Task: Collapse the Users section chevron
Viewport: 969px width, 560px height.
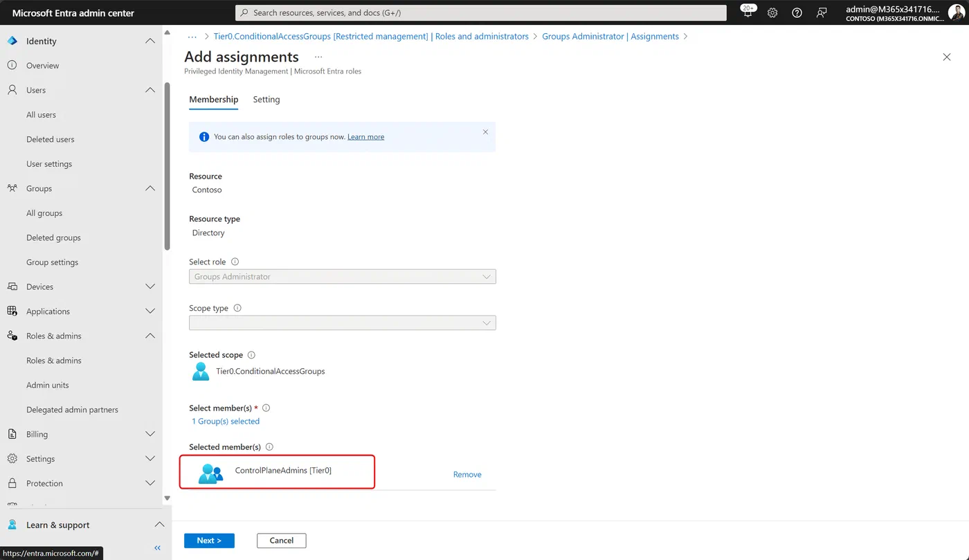Action: tap(150, 90)
